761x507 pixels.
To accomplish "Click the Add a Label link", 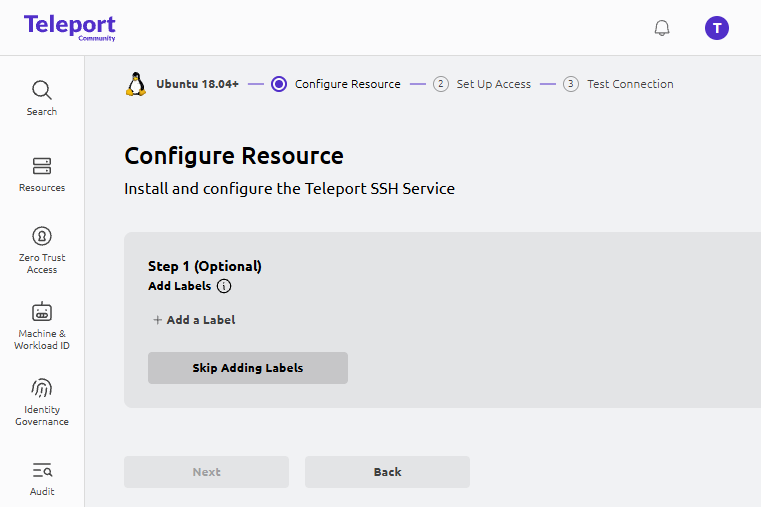I will 200,320.
